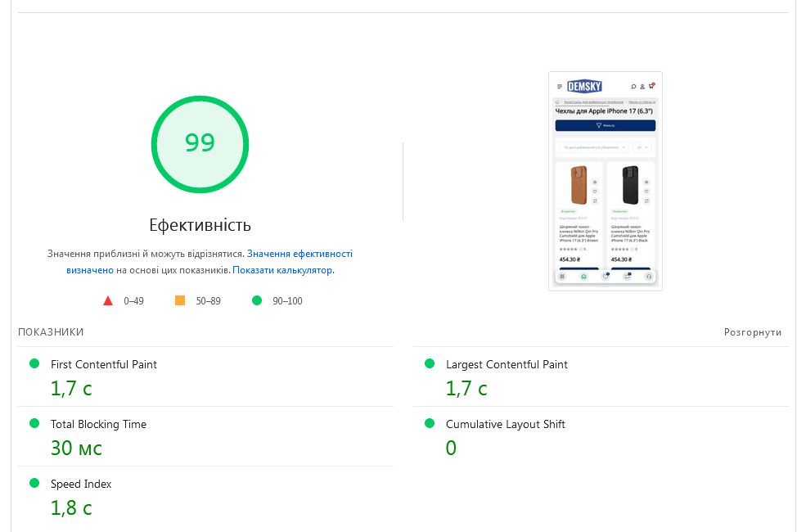
Task: Click the green dot beside Cumulative Layout Shift
Action: [x=430, y=423]
